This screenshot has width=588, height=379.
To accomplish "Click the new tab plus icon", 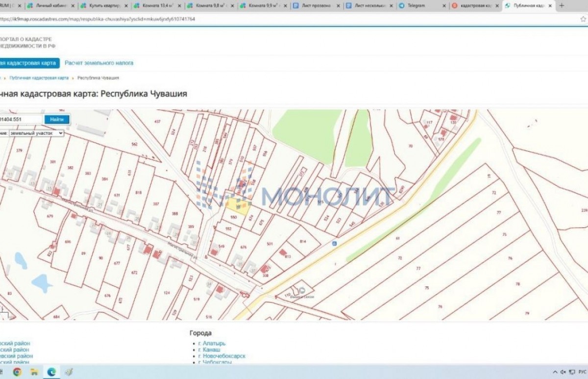I will pos(562,5).
